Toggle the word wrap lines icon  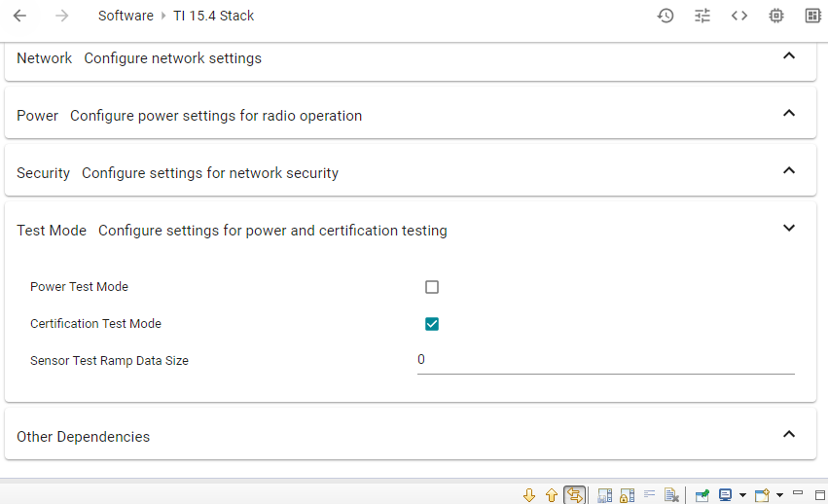(x=649, y=494)
